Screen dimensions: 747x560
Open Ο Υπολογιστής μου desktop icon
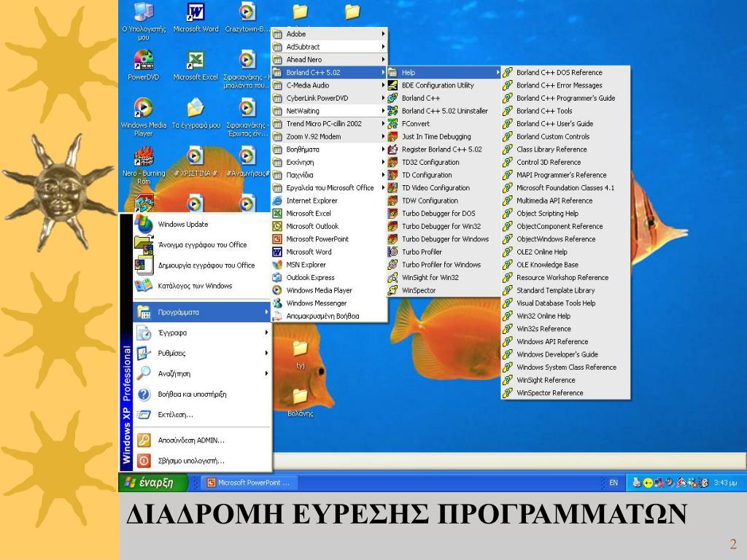[x=144, y=21]
